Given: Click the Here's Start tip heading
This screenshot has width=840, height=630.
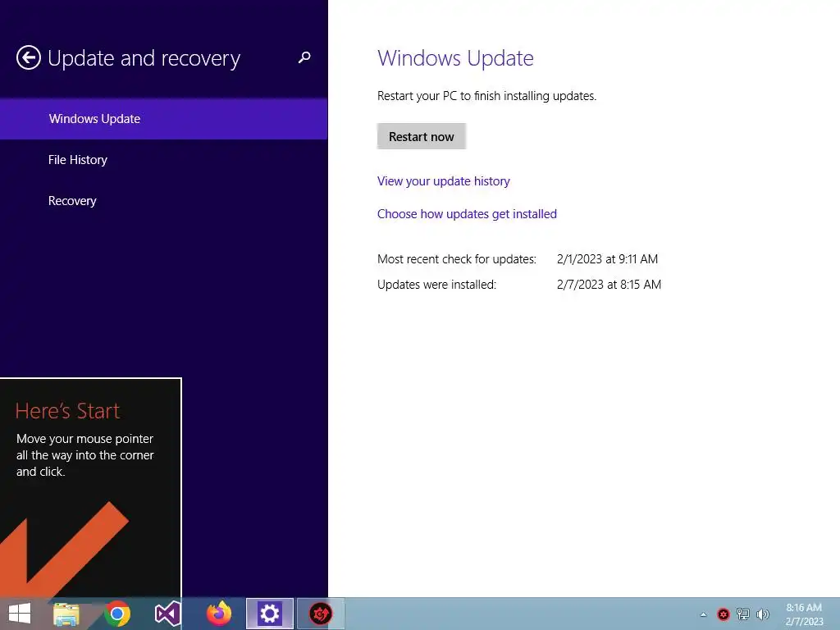Looking at the screenshot, I should [67, 411].
